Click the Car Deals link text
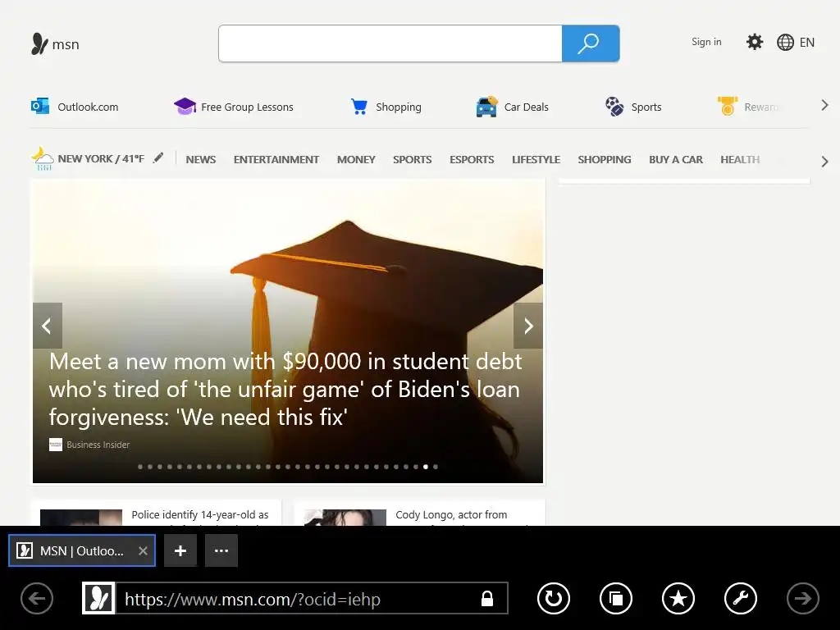Image resolution: width=840 pixels, height=630 pixels. [x=526, y=107]
